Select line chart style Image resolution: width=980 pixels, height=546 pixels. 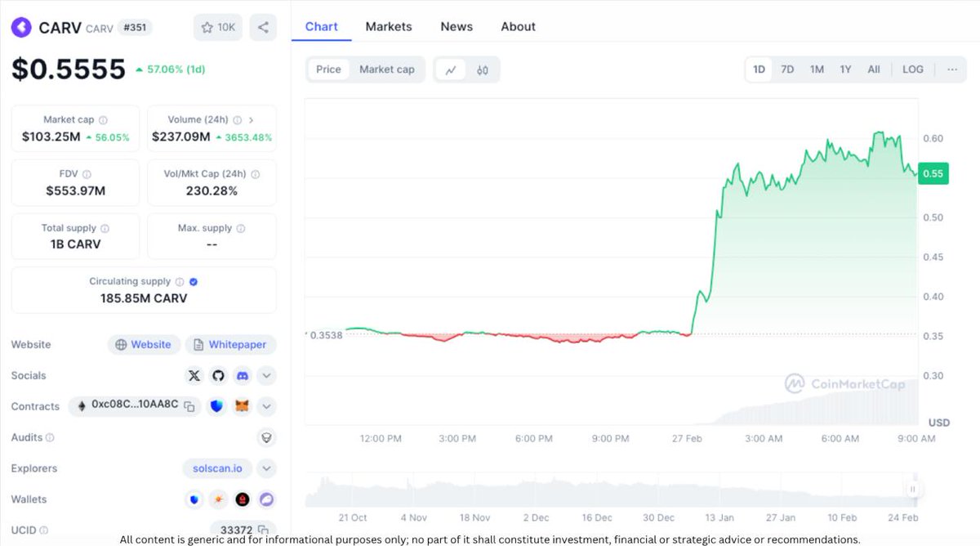tap(451, 69)
